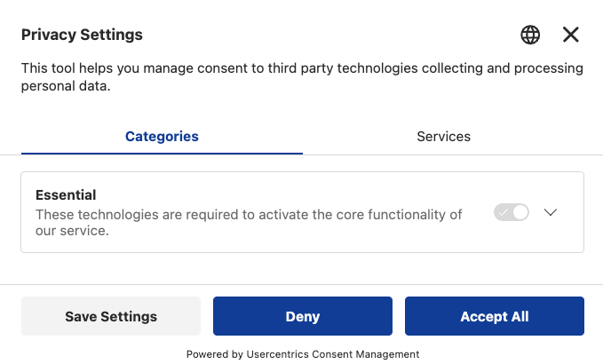Close the Privacy Settings dialog
Viewport: 603px width, 364px height.
571,35
